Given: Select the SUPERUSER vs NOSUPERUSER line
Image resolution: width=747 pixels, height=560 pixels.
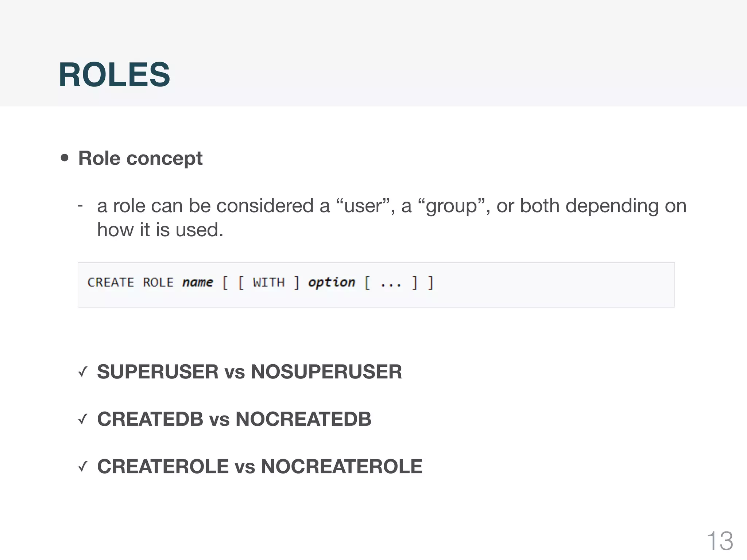Looking at the screenshot, I should coord(249,372).
